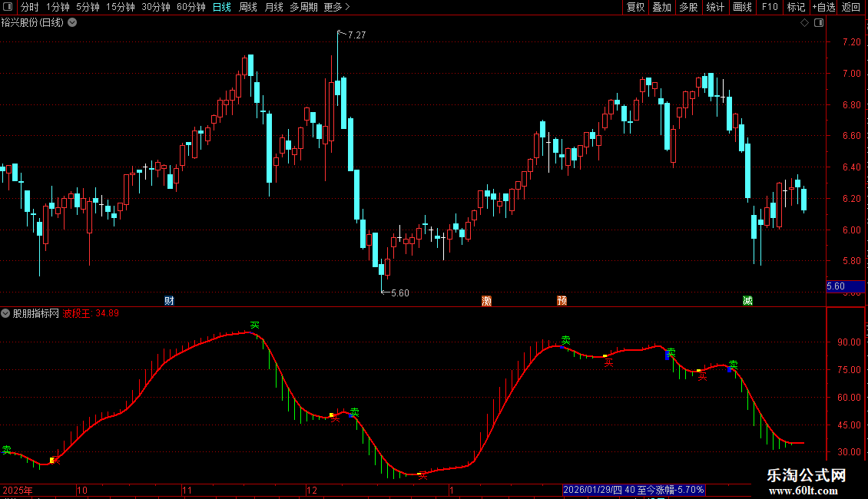
Task: Click the 波段王: 34.89 value
Action: coord(91,313)
